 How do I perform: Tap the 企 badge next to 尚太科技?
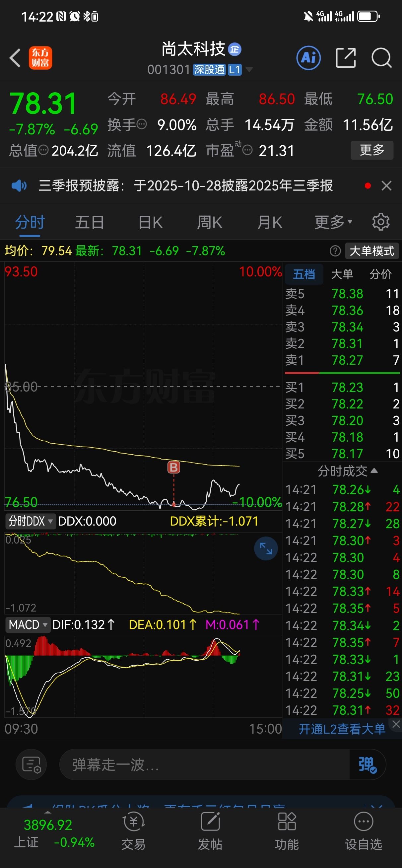point(234,49)
